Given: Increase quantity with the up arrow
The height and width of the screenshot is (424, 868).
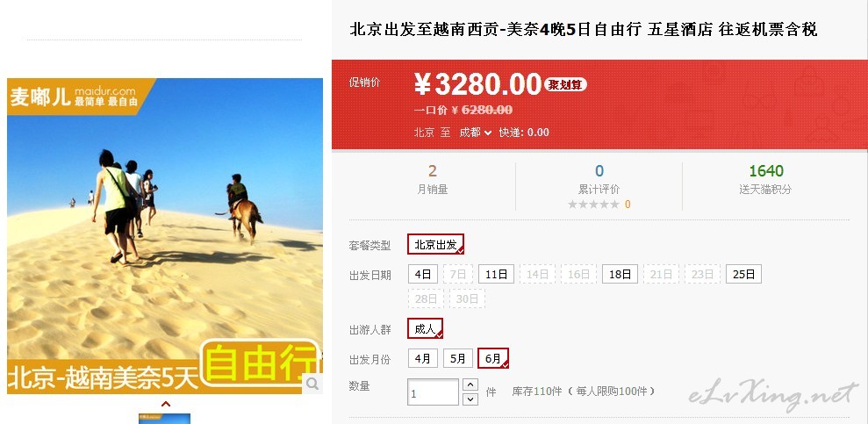Looking at the screenshot, I should coord(470,384).
